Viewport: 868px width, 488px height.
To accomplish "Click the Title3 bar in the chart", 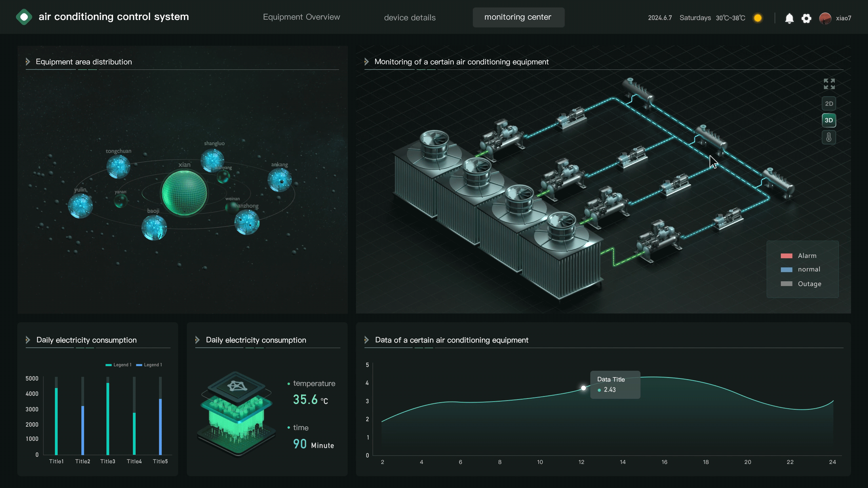I will [x=108, y=419].
